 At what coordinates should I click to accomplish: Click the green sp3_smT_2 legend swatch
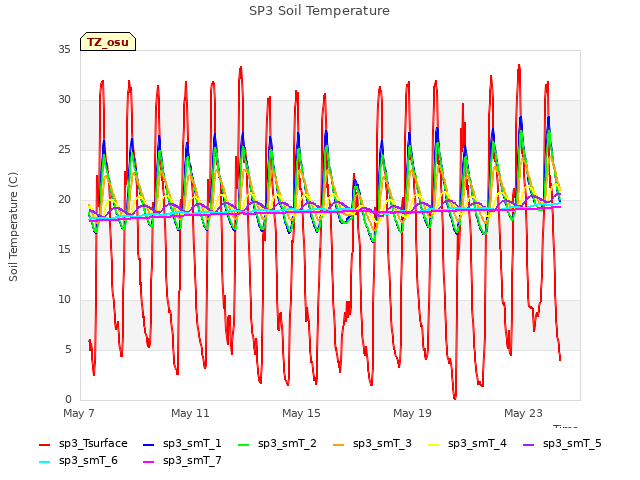pos(243,445)
